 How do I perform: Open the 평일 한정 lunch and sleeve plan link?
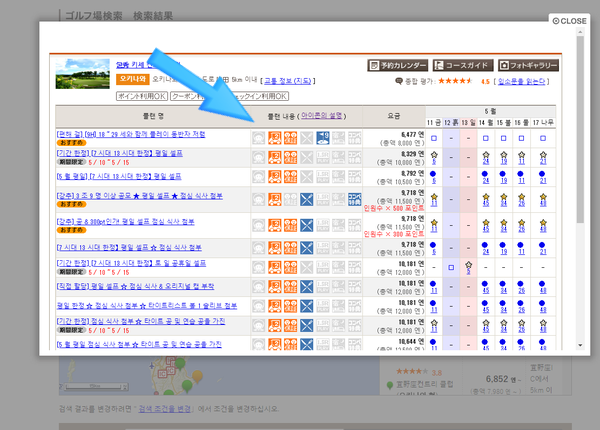147,306
